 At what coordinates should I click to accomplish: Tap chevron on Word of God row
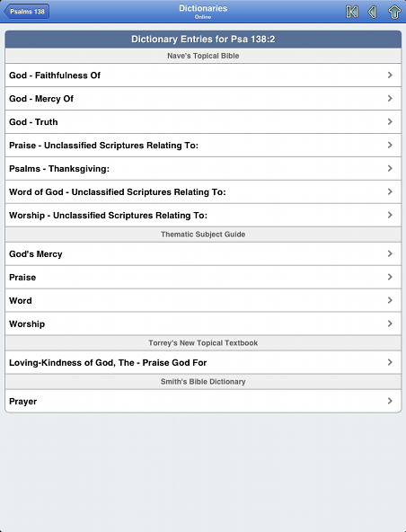coord(390,191)
